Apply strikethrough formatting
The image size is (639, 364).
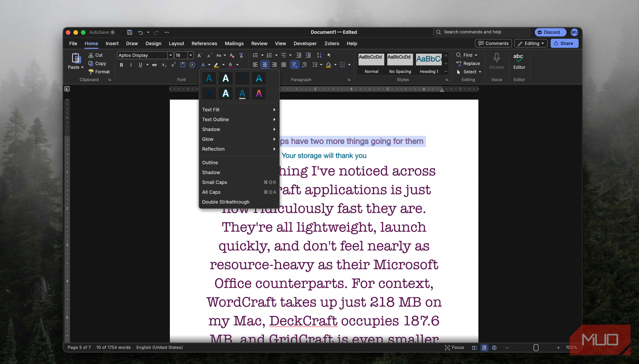point(154,65)
